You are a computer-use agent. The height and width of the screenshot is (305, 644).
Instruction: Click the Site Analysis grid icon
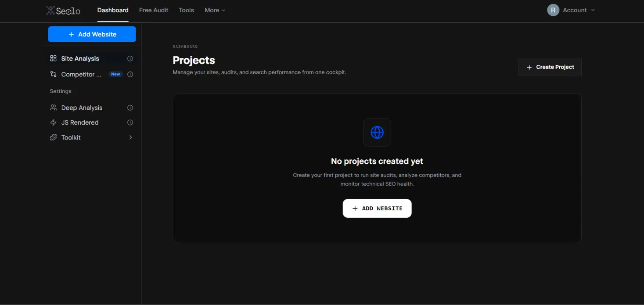[54, 58]
